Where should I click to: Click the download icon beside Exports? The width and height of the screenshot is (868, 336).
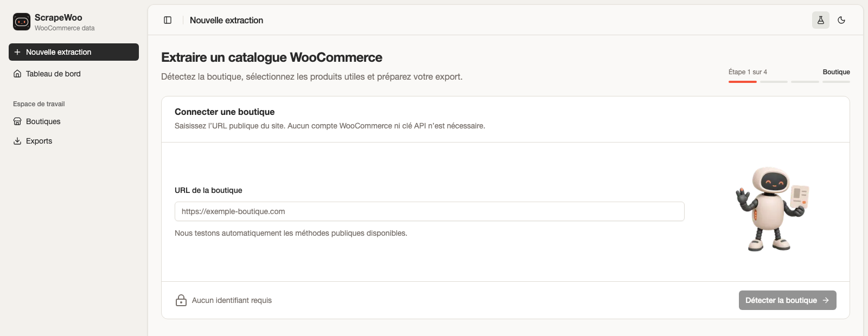[17, 141]
